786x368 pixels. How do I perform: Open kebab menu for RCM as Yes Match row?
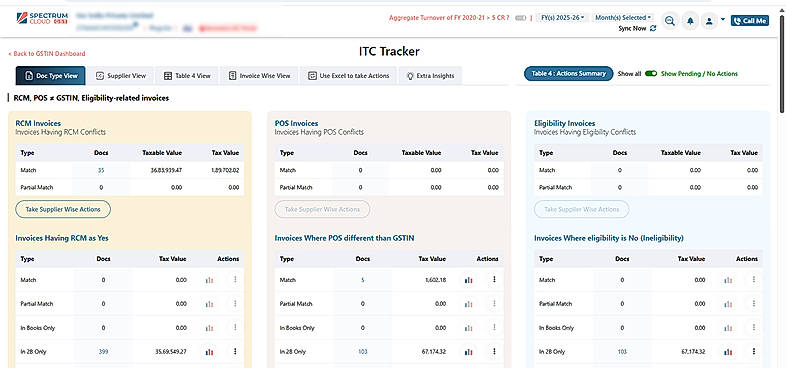coord(235,280)
